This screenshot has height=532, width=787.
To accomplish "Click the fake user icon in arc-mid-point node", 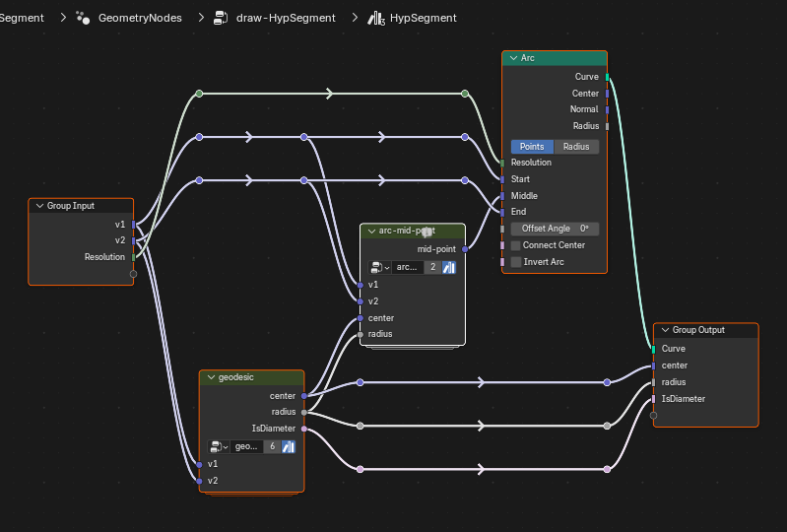I will [449, 268].
